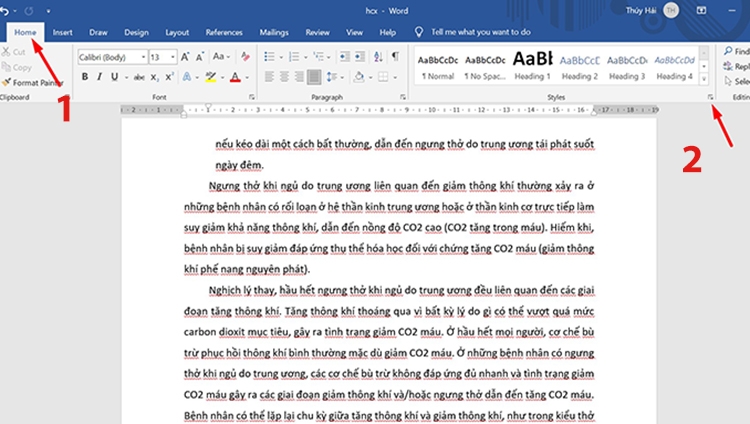Open the Styles pane dialog launcher
Viewport: 750px width, 424px height.
tap(710, 97)
